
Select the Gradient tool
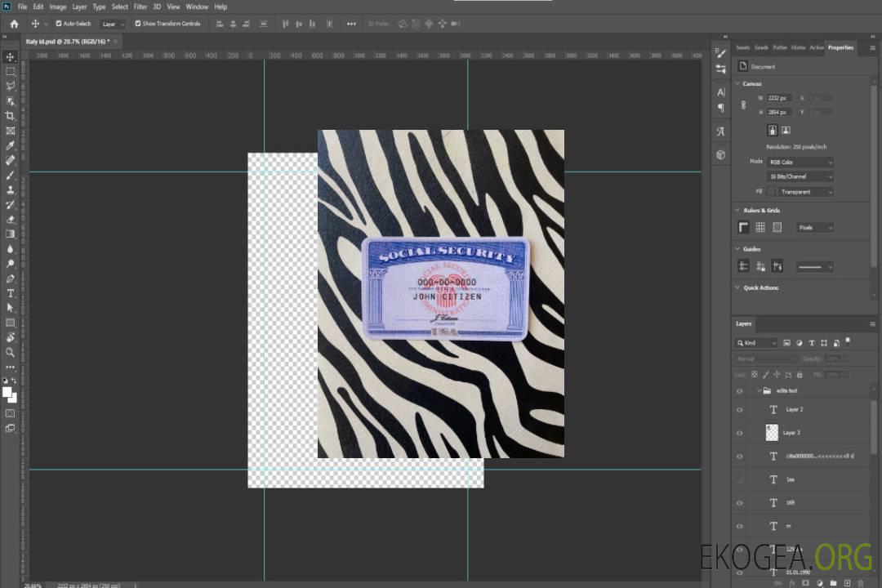click(x=10, y=234)
